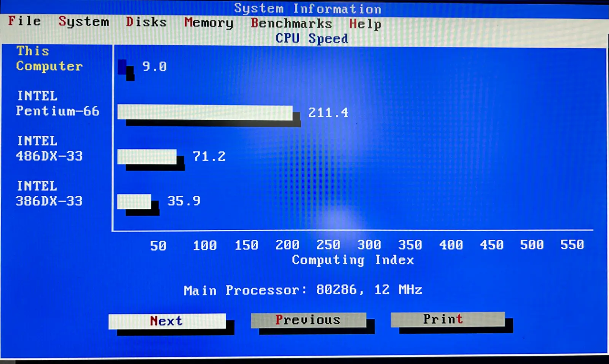Click the 486DX-33 benchmark bar
The height and width of the screenshot is (364, 609).
(x=147, y=157)
